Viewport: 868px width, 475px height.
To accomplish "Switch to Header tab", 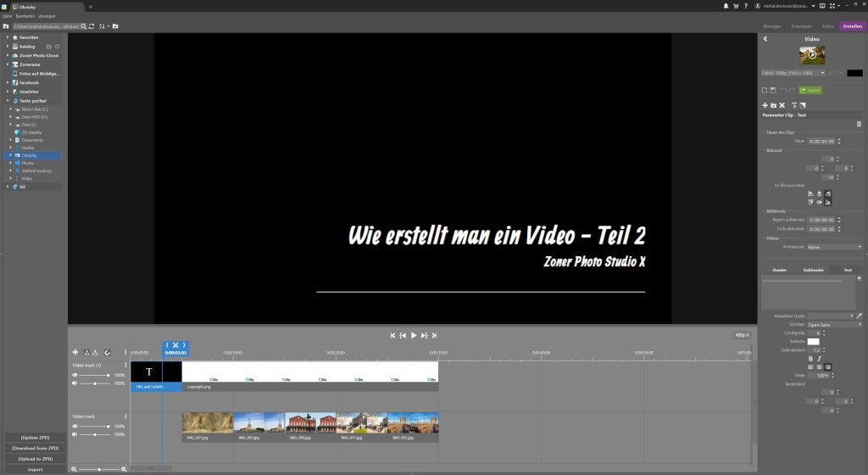I will click(780, 270).
